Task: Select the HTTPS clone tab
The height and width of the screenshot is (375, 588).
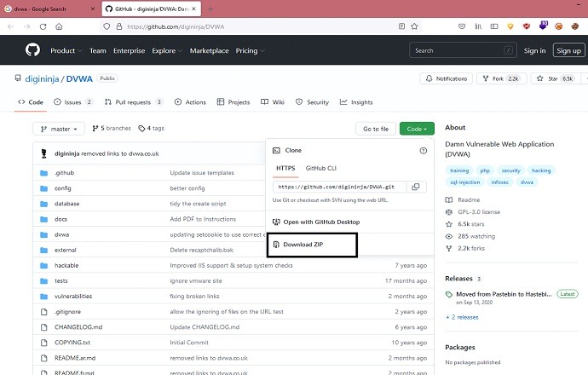Action: [x=285, y=168]
